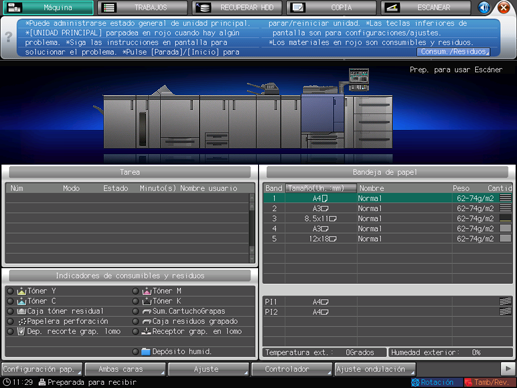This screenshot has width=517, height=388.
Task: Click the machine illustration main unit
Action: point(322,113)
